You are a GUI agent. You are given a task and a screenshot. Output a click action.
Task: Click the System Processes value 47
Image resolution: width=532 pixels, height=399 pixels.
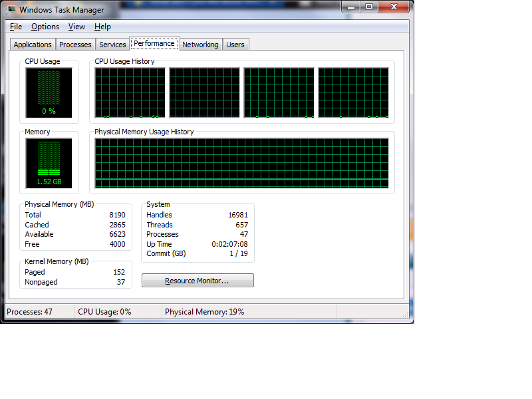coord(244,235)
